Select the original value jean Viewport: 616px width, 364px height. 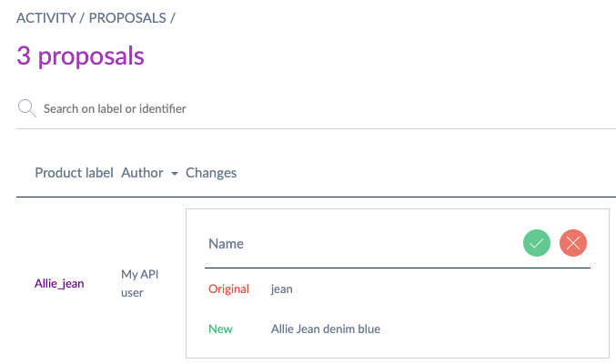282,289
